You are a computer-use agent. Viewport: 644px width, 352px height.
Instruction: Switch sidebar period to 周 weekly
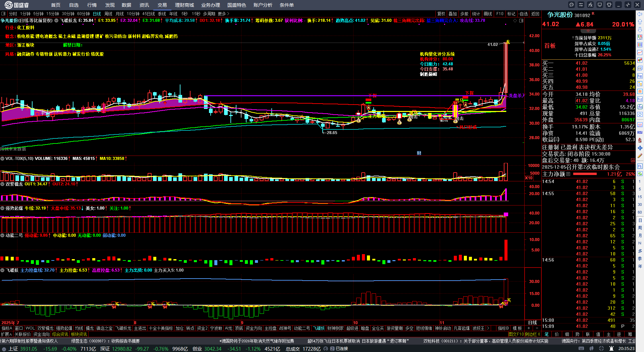coord(640,228)
